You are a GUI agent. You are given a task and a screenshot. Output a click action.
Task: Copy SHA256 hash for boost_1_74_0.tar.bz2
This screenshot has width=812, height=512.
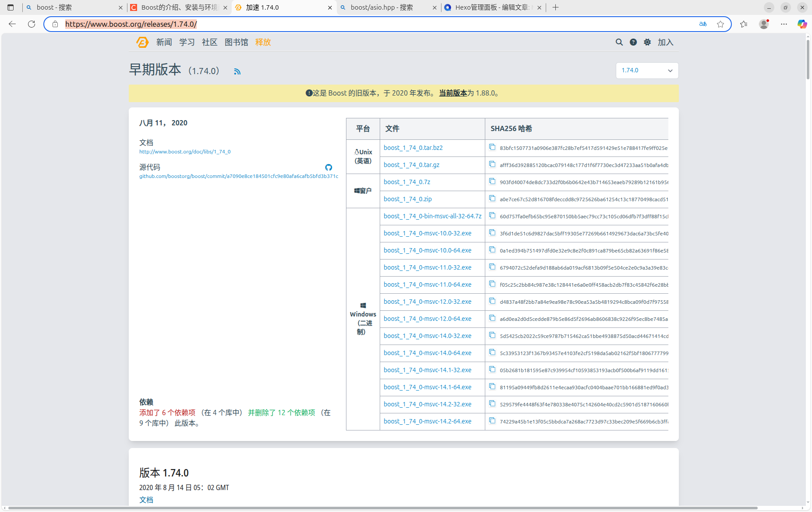pos(492,147)
